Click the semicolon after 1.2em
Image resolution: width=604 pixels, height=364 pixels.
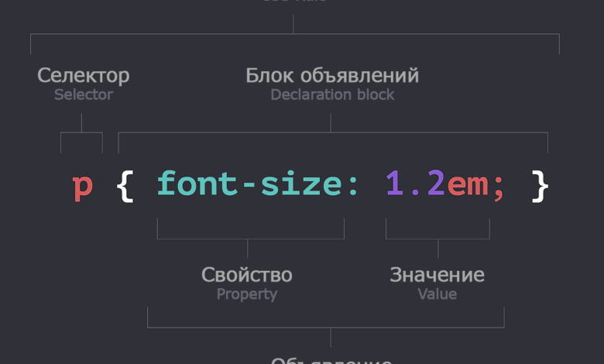point(498,187)
